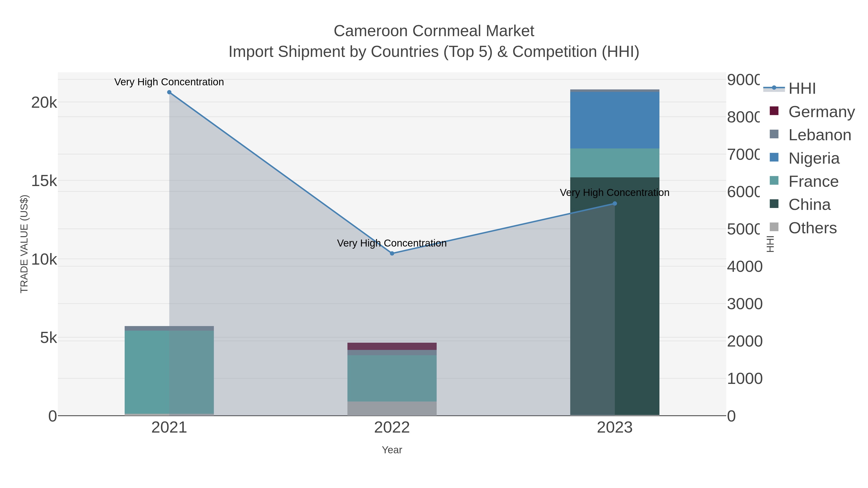The height and width of the screenshot is (488, 868).
Task: Click the 2000 tick on the HHI axis
Action: click(745, 341)
